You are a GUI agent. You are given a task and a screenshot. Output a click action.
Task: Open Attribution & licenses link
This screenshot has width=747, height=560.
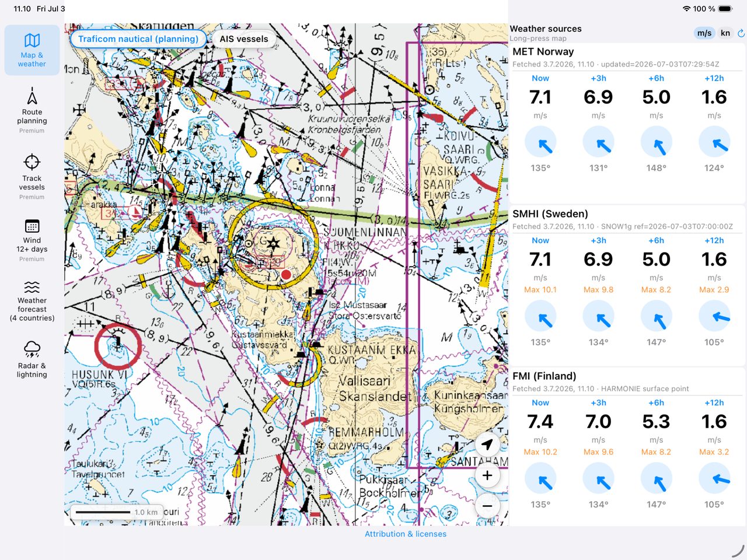406,534
